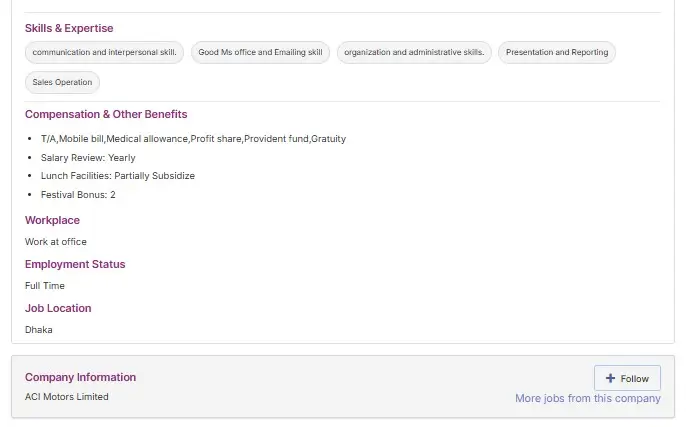
Task: Click Good Ms office and Emailing skill tag
Action: [x=260, y=52]
